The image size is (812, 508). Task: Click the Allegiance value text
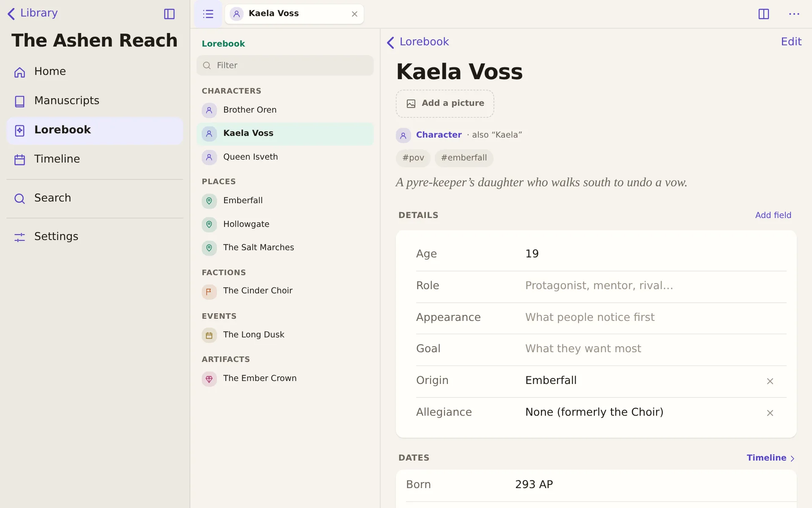click(594, 412)
